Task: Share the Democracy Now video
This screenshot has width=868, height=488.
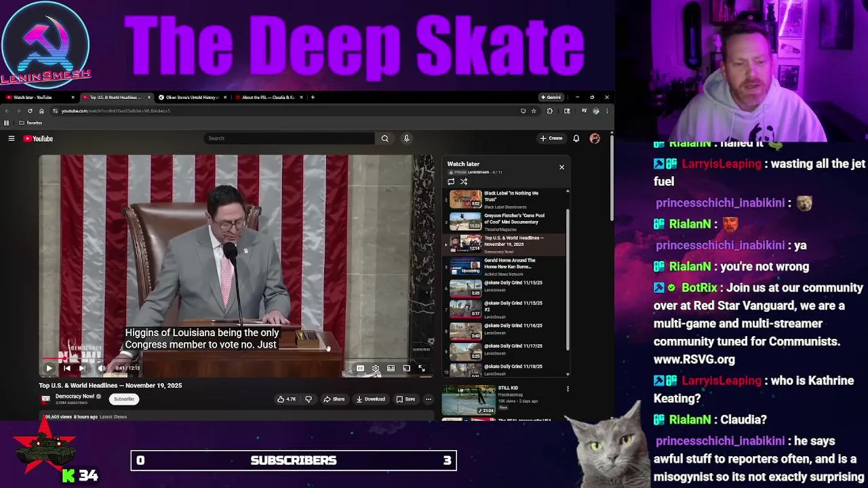Action: pyautogui.click(x=334, y=399)
